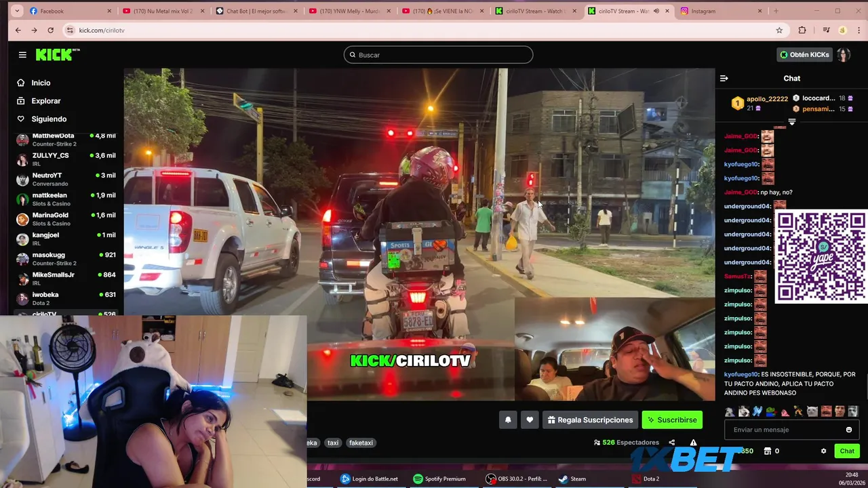The width and height of the screenshot is (868, 488).
Task: Collapse the chat panel arrow icon
Action: click(724, 79)
